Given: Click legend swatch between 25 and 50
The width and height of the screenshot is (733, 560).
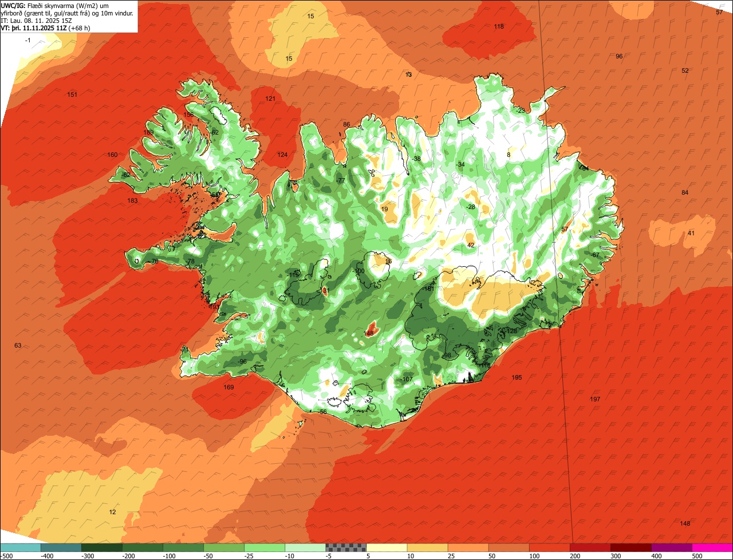Looking at the screenshot, I should pyautogui.click(x=468, y=547).
